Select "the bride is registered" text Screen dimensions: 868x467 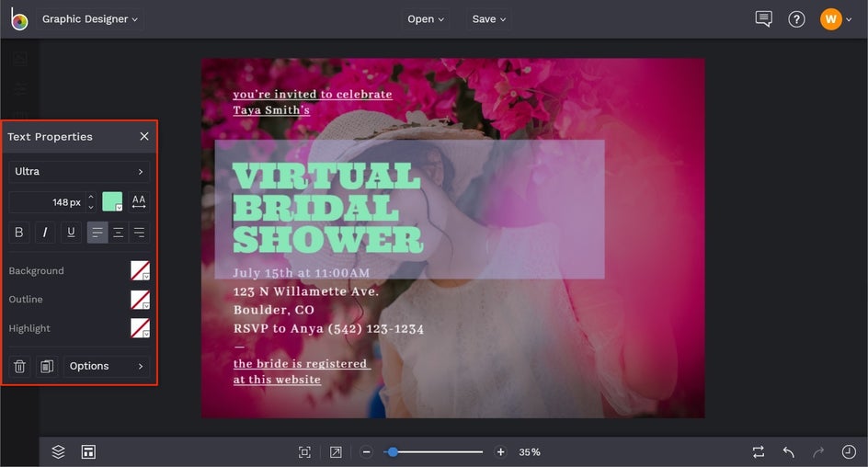300,363
